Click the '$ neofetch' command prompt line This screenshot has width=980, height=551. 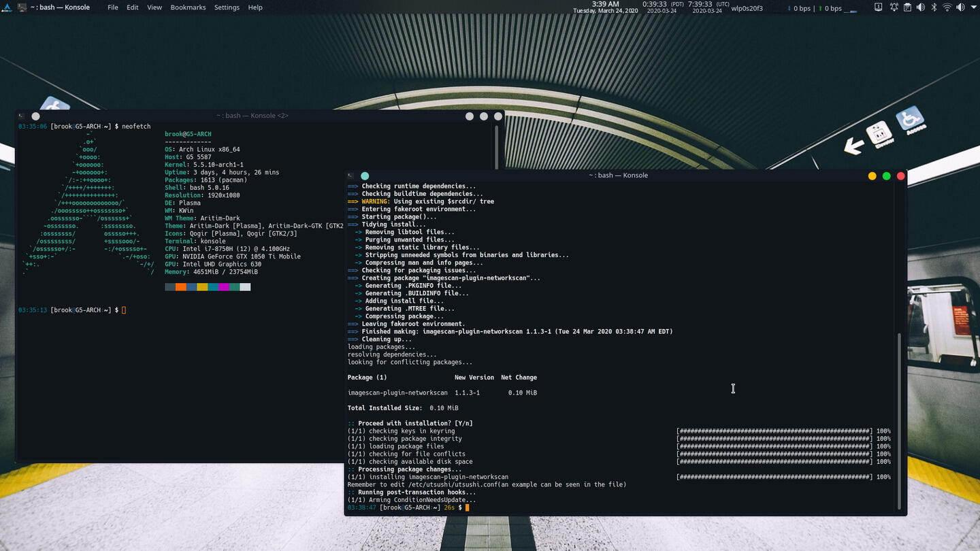click(84, 127)
